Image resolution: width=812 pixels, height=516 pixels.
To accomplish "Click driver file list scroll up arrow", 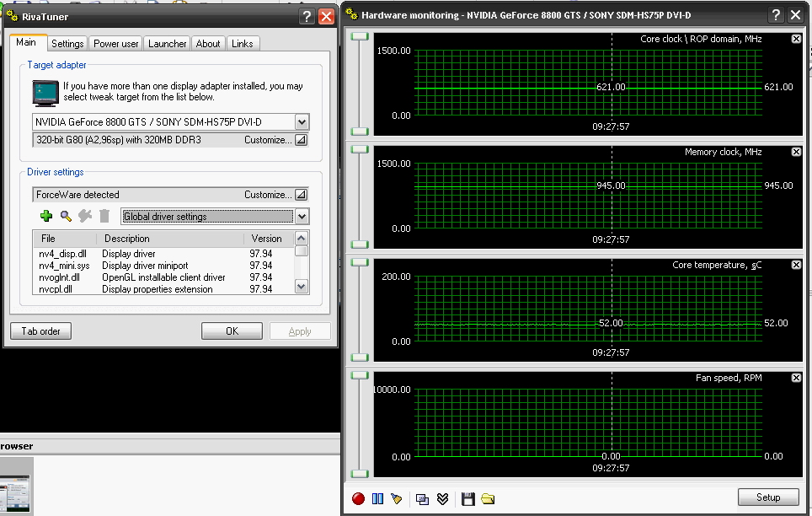I will (302, 239).
